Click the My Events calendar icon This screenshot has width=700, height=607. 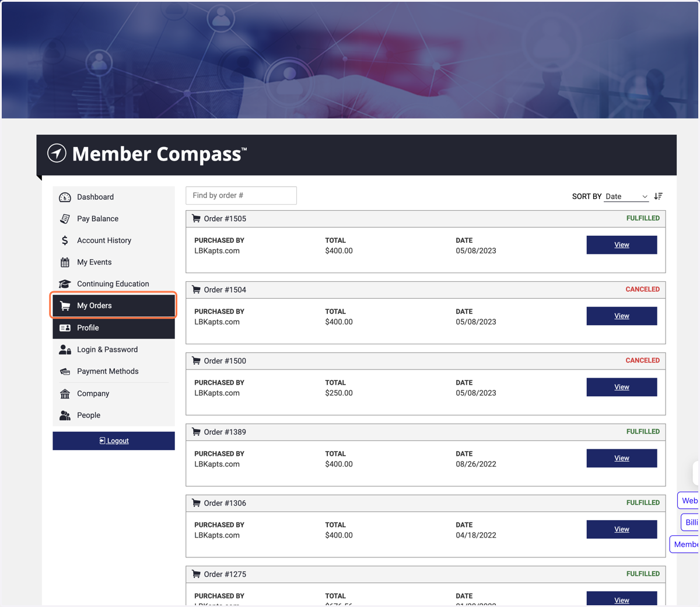click(65, 262)
